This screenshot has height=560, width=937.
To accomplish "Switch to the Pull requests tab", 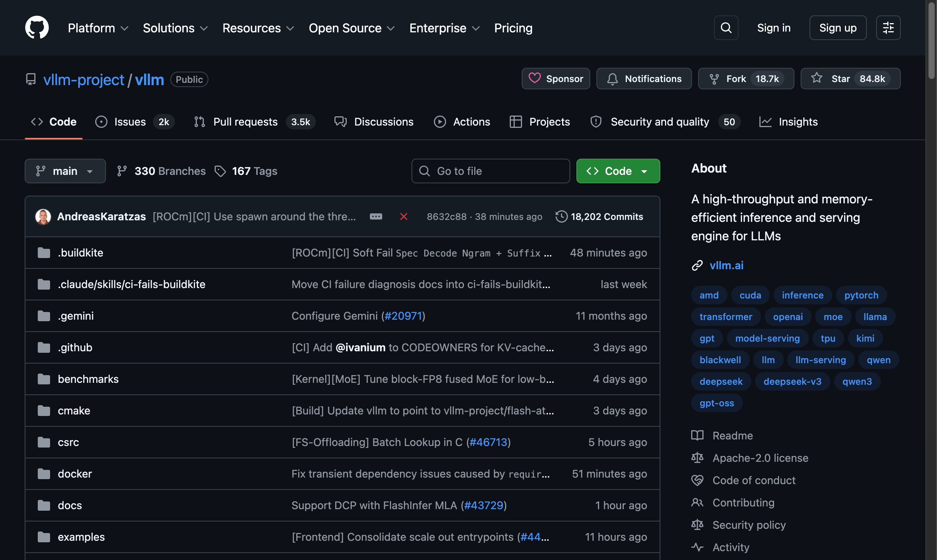I will pyautogui.click(x=255, y=122).
